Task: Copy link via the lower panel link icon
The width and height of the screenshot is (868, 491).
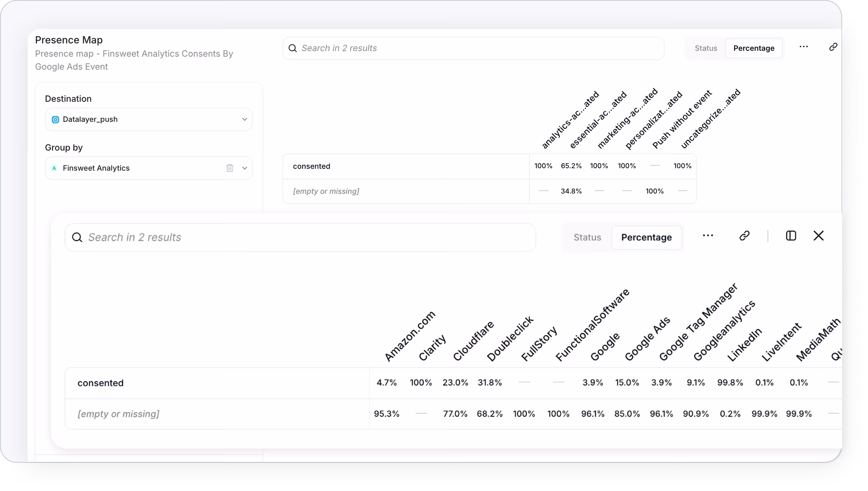Action: [744, 236]
